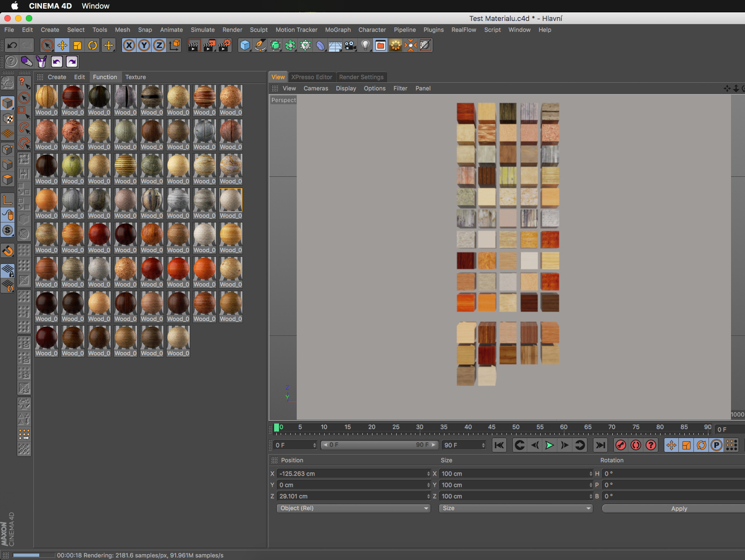Toggle Y axis lock

click(144, 46)
